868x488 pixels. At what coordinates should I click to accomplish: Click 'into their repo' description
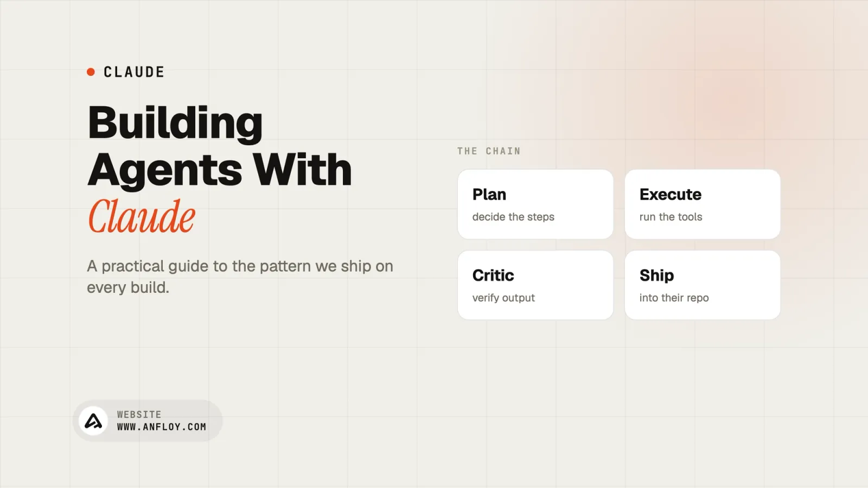click(x=674, y=298)
